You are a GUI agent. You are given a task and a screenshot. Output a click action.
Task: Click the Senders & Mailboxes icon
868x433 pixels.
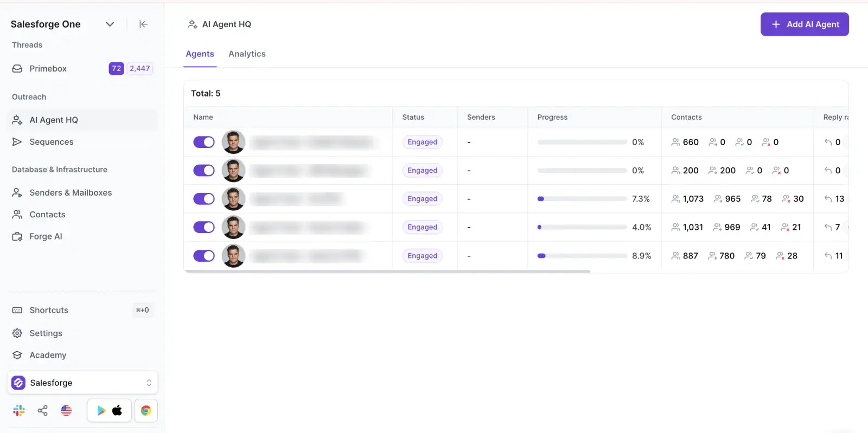[17, 193]
